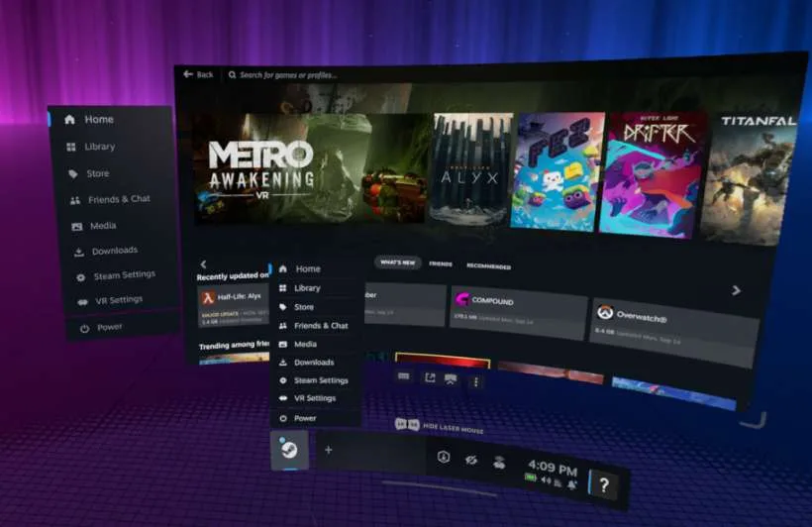Open the Overwatch update card
This screenshot has width=812, height=527.
pyautogui.click(x=673, y=332)
